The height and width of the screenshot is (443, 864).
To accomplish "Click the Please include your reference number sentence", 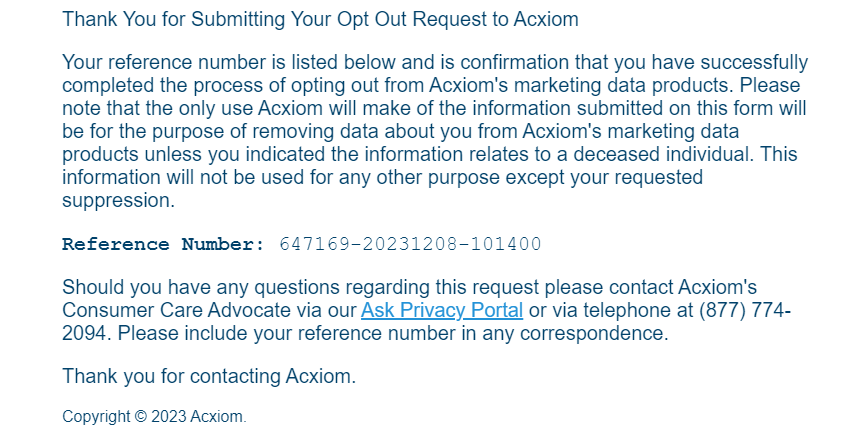I will tap(393, 333).
